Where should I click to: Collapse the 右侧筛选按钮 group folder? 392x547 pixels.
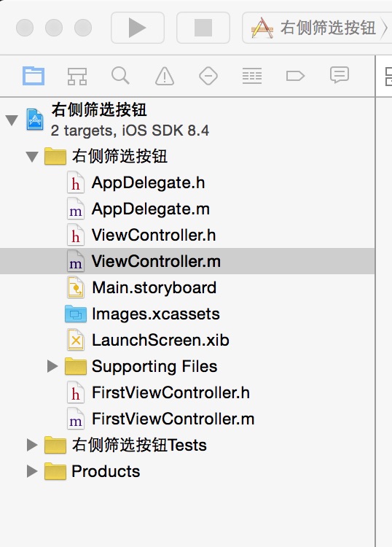click(x=32, y=156)
